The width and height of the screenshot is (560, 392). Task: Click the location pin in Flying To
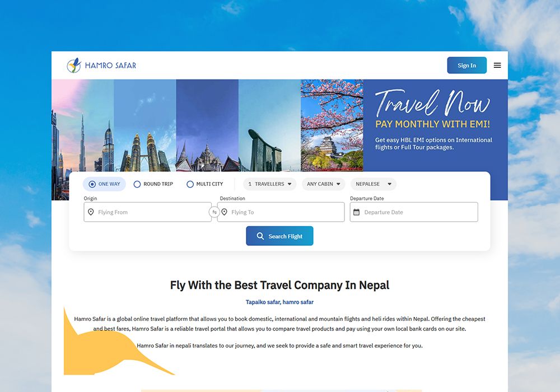tap(225, 212)
